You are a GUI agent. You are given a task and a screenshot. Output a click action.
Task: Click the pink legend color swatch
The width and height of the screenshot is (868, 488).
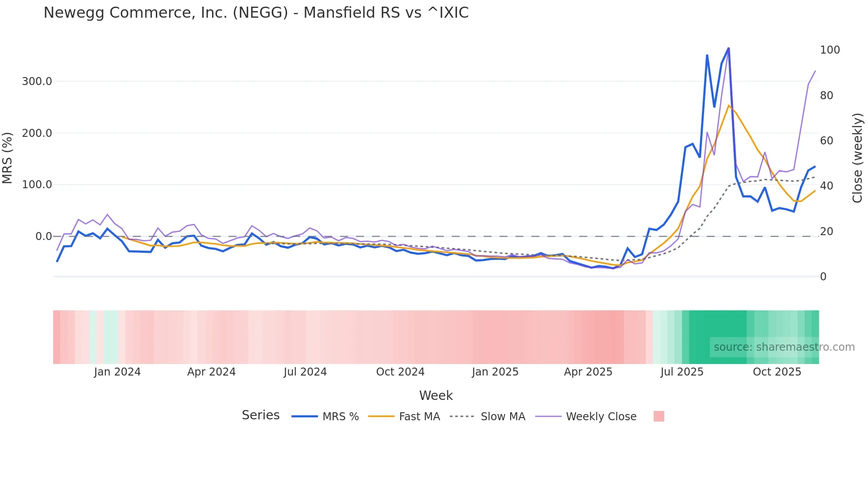(659, 416)
